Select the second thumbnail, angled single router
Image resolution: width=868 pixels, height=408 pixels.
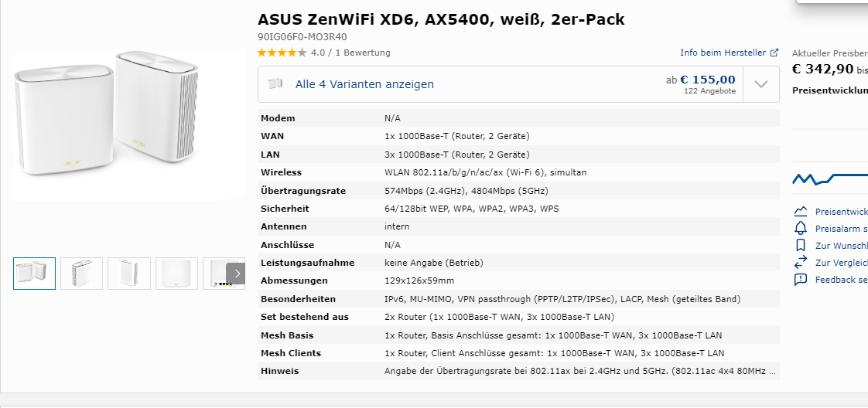pyautogui.click(x=82, y=274)
